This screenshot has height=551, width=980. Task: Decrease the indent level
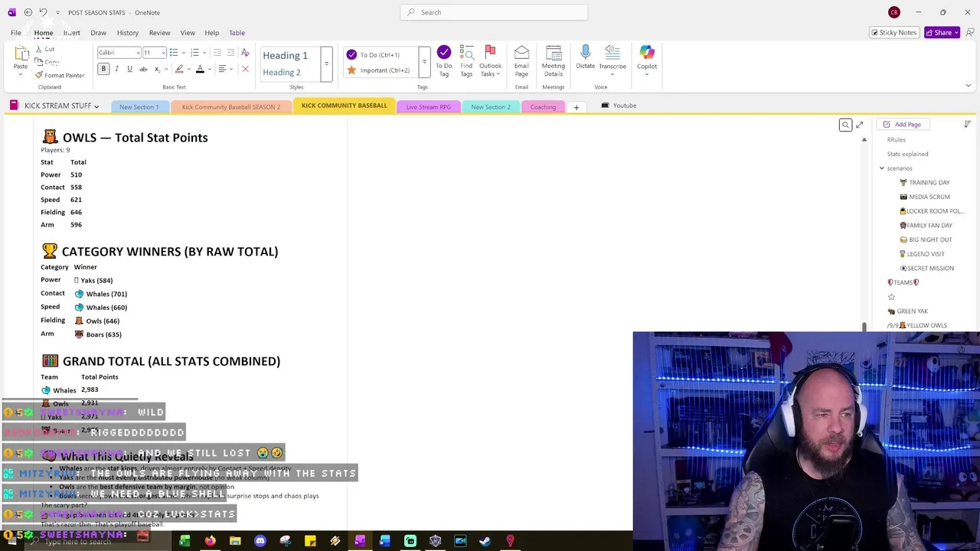pos(217,52)
